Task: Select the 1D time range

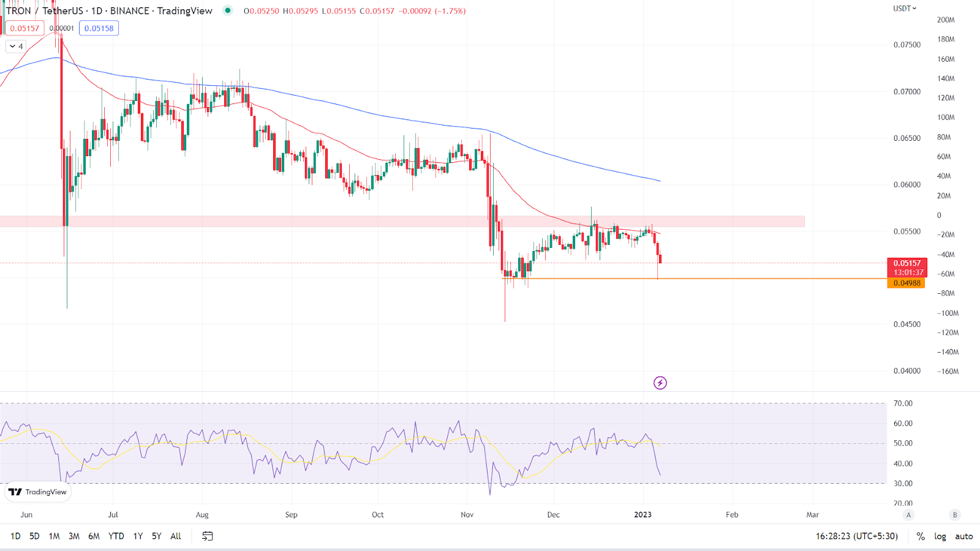Action: [15, 536]
